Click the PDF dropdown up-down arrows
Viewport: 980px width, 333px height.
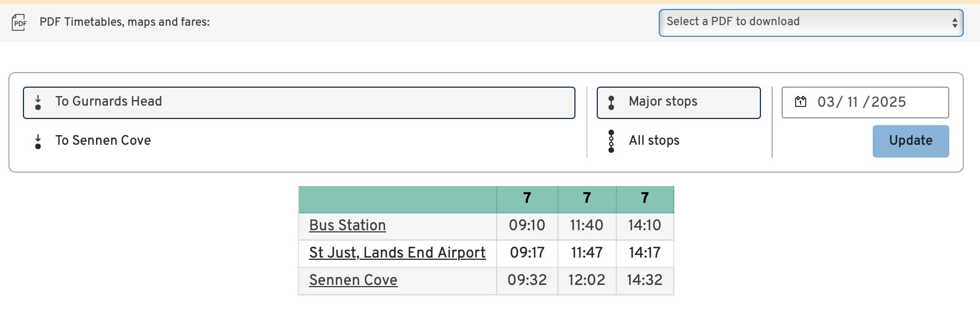(955, 22)
